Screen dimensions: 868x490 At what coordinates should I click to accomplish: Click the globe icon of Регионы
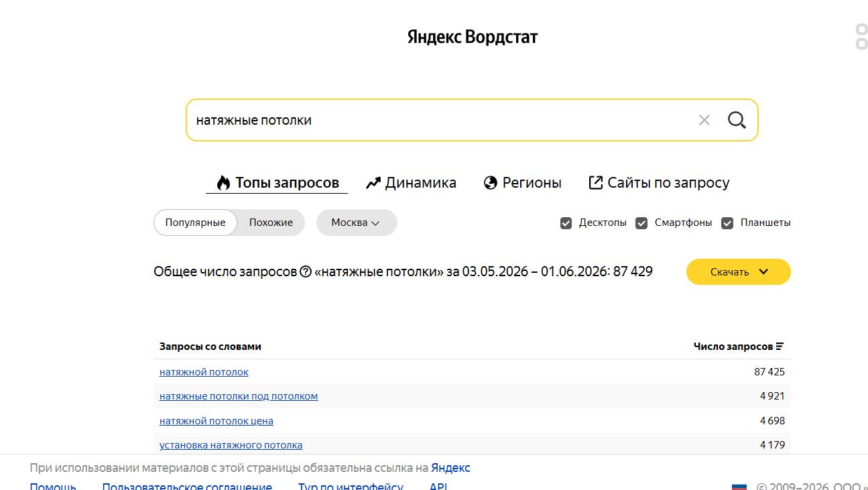tap(491, 183)
